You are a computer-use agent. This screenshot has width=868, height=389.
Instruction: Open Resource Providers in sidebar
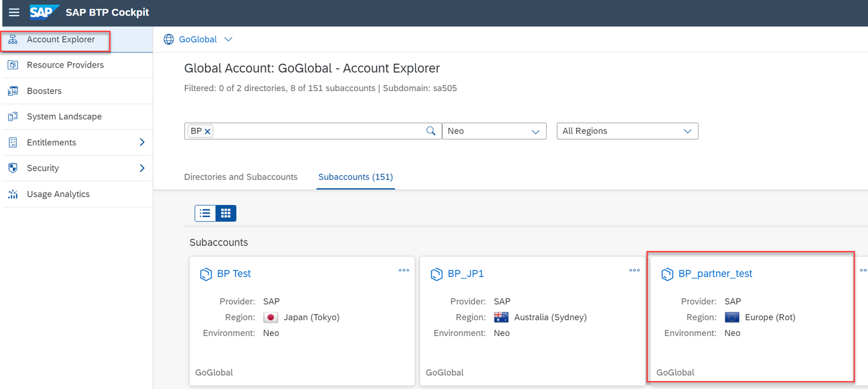point(77,65)
